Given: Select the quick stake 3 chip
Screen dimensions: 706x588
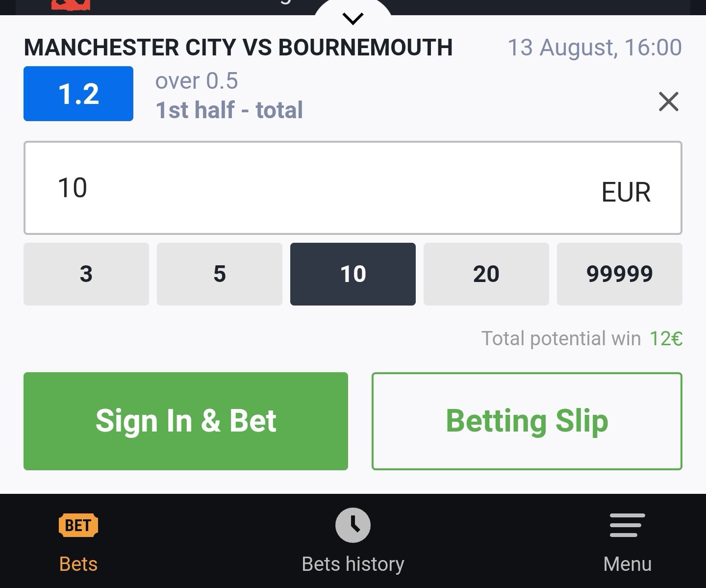Looking at the screenshot, I should coord(86,274).
